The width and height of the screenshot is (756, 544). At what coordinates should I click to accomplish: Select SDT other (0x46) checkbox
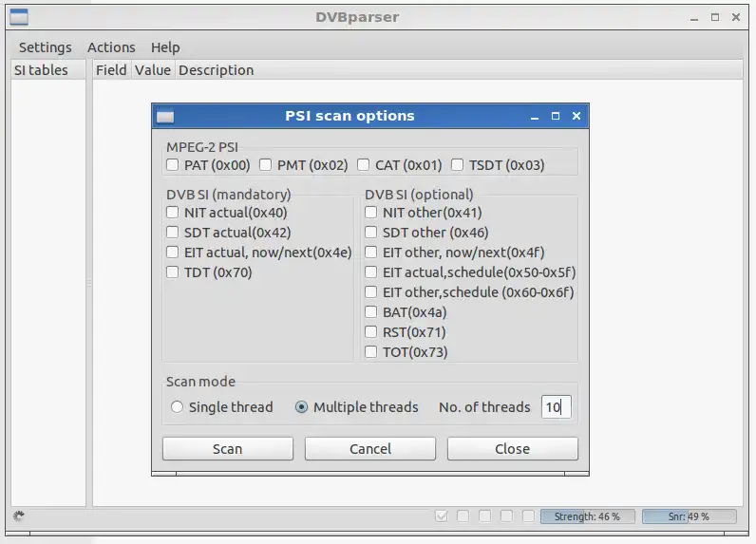tap(370, 233)
